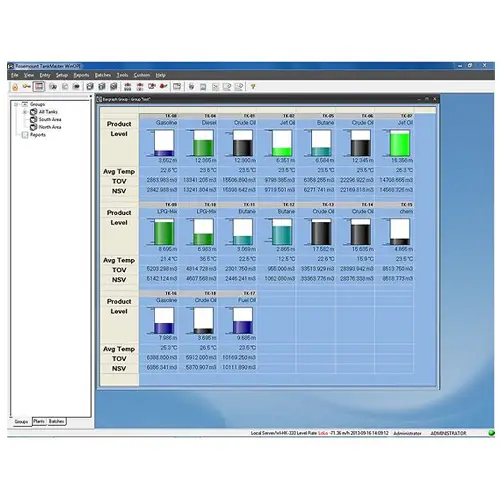Click the TankMaster application icon in title bar
500x500 pixels.
coord(11,66)
